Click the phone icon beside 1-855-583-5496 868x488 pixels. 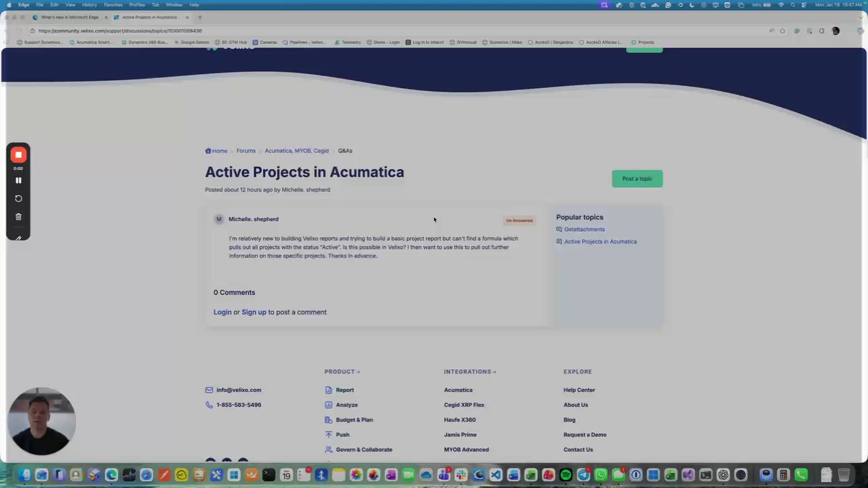coord(209,405)
